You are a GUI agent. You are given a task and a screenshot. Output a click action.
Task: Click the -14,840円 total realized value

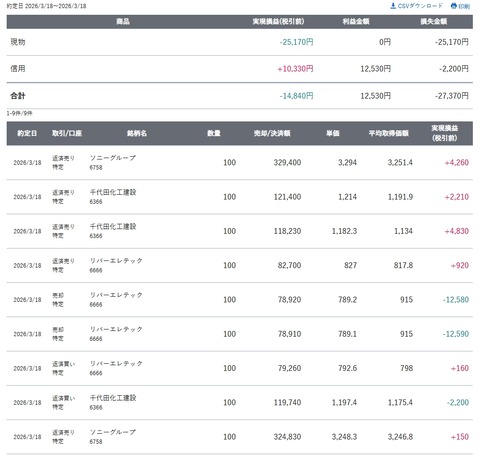[296, 96]
